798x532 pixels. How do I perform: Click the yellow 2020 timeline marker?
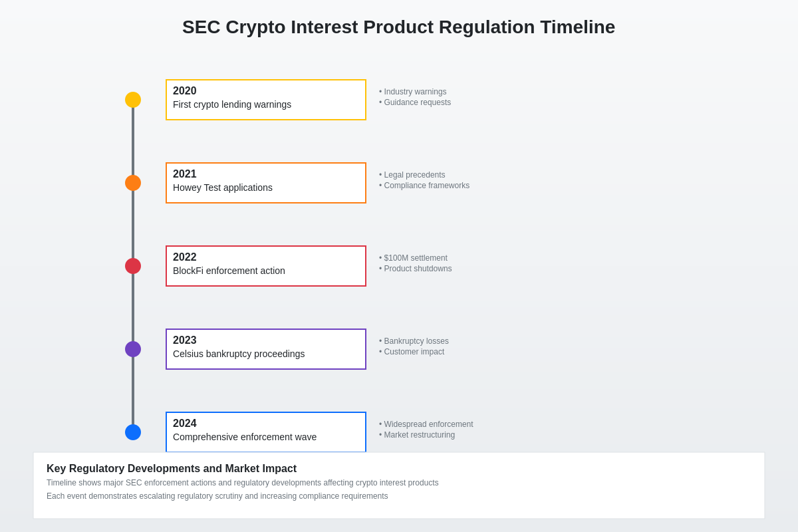coord(133,100)
